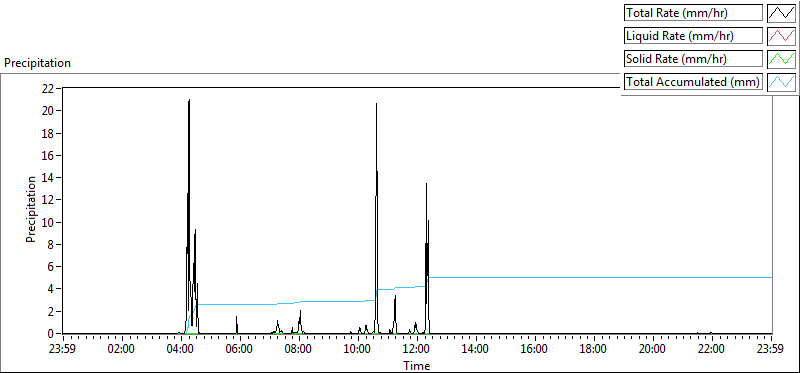This screenshot has height=373, width=800.
Task: Click the 0 minimum value on the Y axis
Action: 51,334
